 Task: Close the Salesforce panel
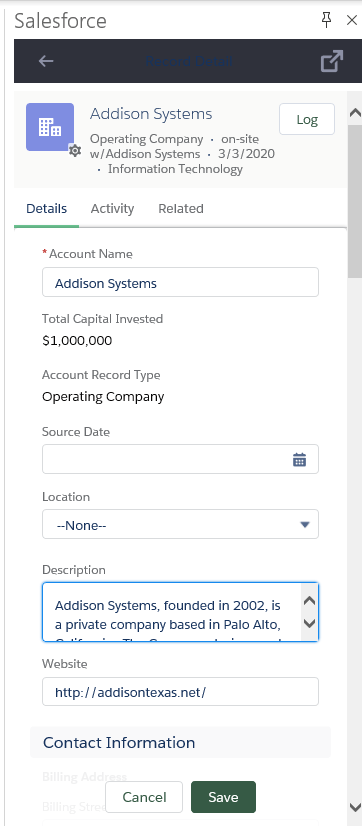(x=351, y=21)
